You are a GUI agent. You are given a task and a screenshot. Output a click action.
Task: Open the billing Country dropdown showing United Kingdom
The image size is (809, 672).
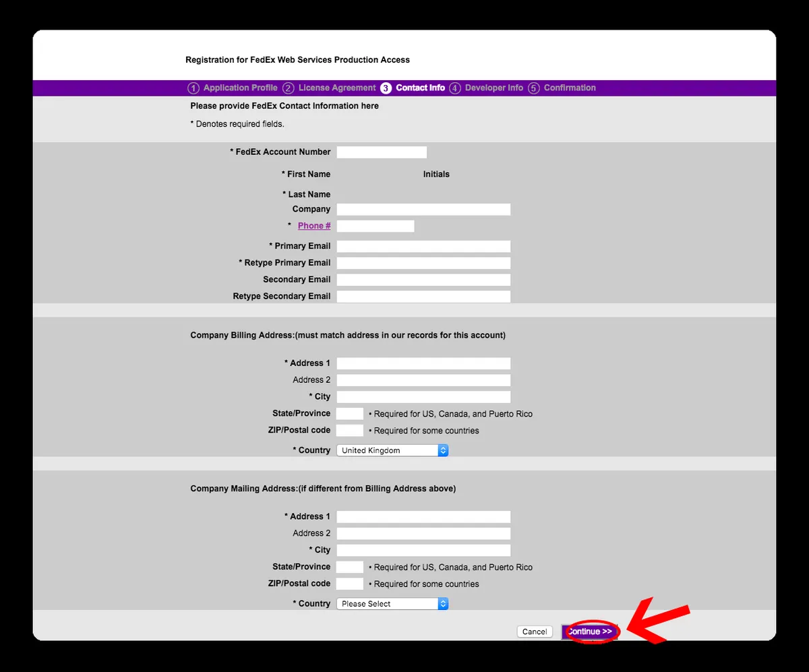tap(392, 450)
